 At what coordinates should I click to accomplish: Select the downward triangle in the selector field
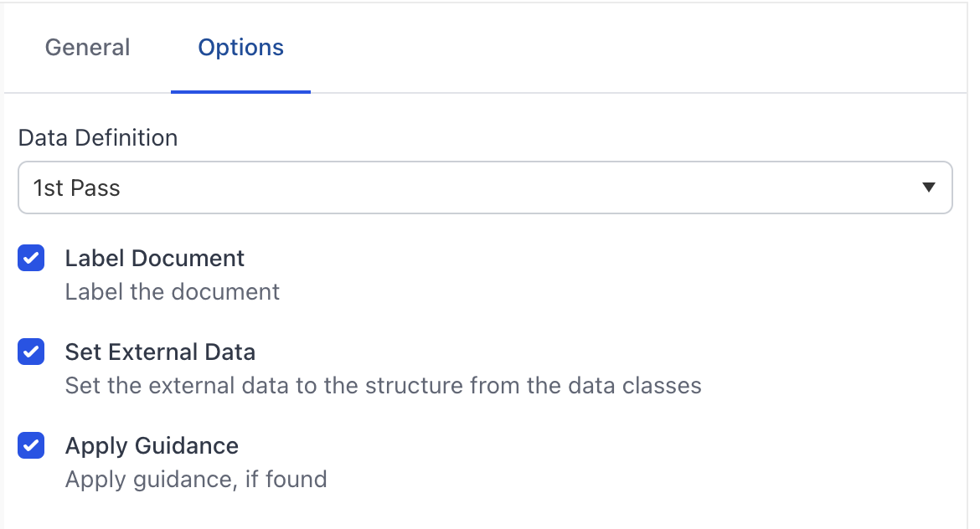click(928, 188)
